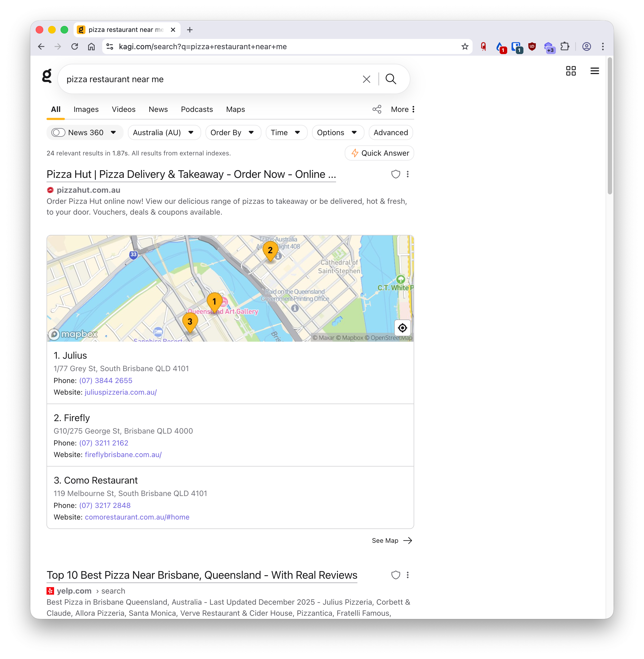Click the Quick Answer button

tap(379, 153)
